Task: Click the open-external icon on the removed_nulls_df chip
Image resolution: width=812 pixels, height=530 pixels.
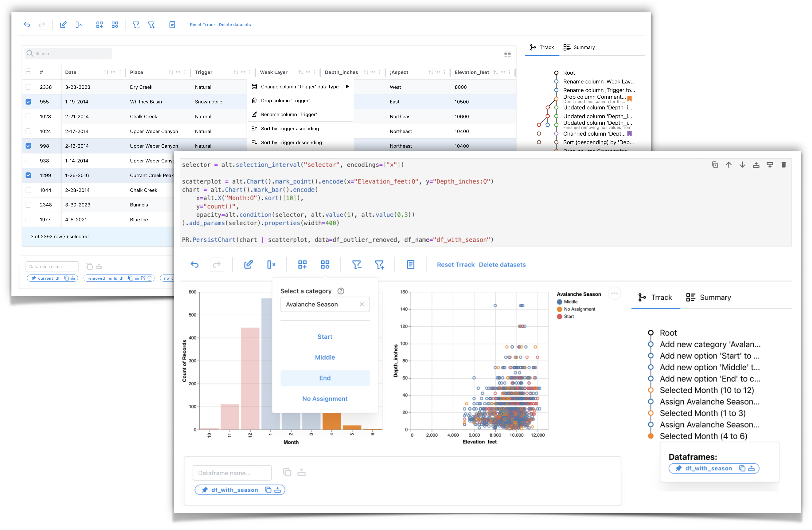Action: pos(143,278)
